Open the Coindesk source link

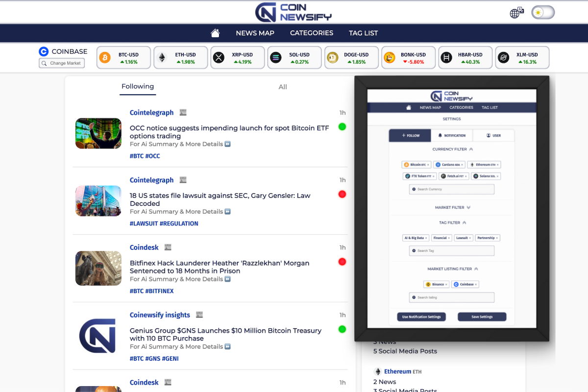pyautogui.click(x=144, y=247)
